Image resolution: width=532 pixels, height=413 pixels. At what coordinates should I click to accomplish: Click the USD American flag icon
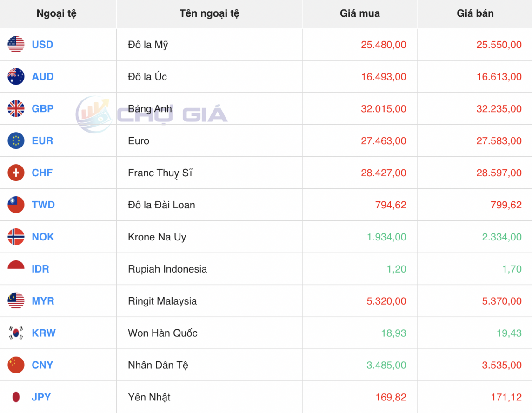(15, 45)
